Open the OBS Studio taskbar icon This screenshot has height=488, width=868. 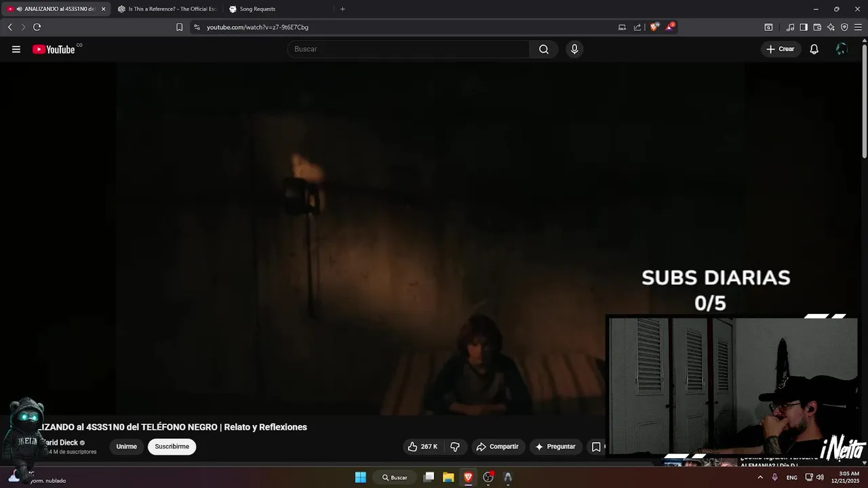(488, 477)
